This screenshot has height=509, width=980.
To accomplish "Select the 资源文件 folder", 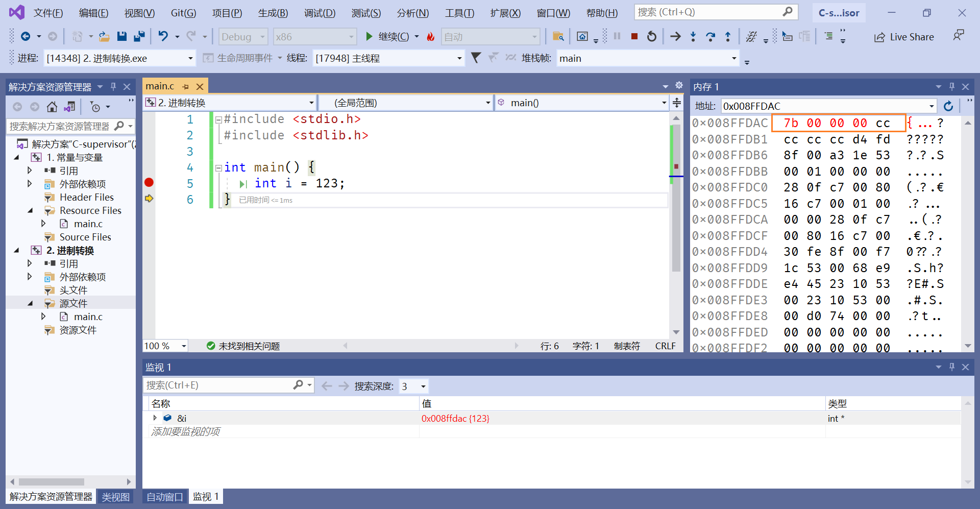I will coord(78,330).
